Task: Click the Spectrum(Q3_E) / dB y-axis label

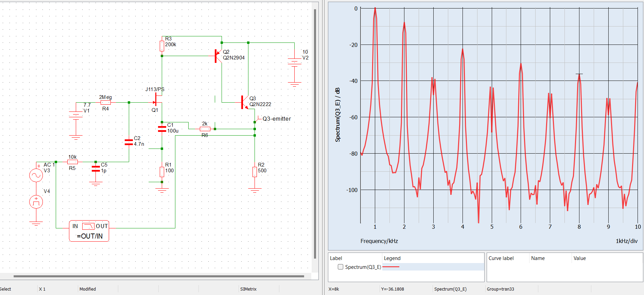Action: coord(337,115)
